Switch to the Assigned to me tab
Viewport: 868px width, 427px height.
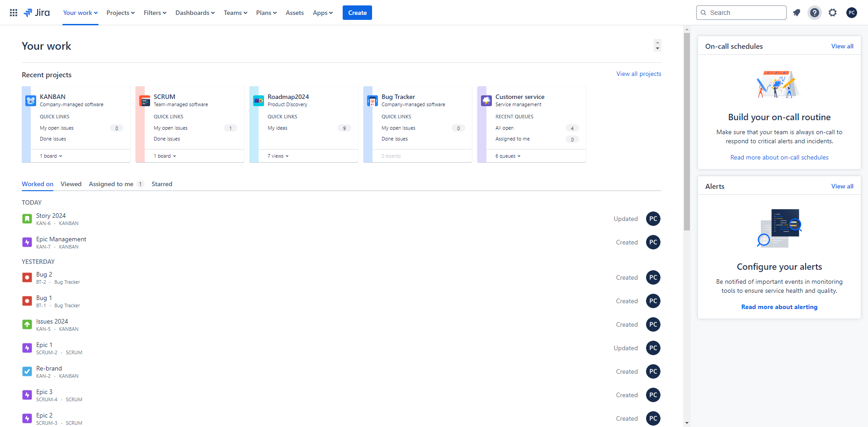pyautogui.click(x=111, y=184)
